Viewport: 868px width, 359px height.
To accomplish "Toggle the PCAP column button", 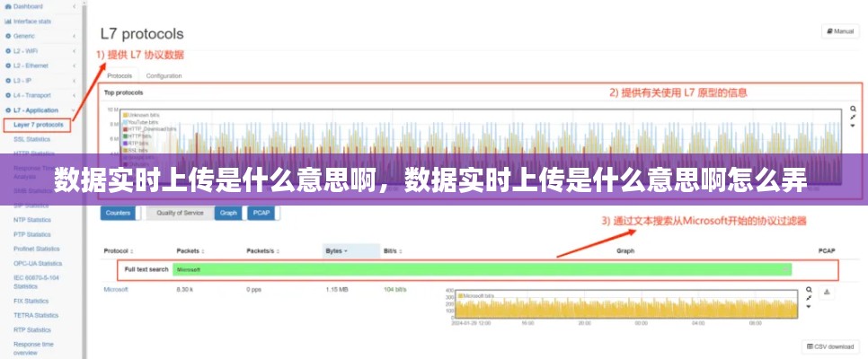I will point(261,214).
